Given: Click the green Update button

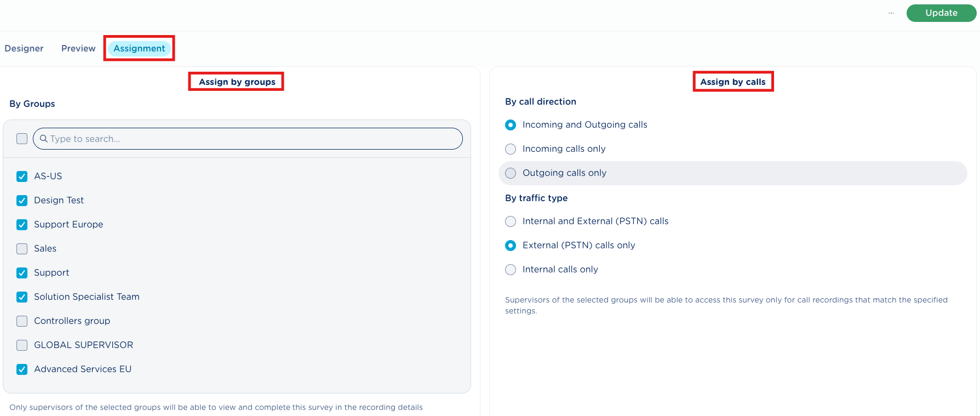Looking at the screenshot, I should click(941, 13).
